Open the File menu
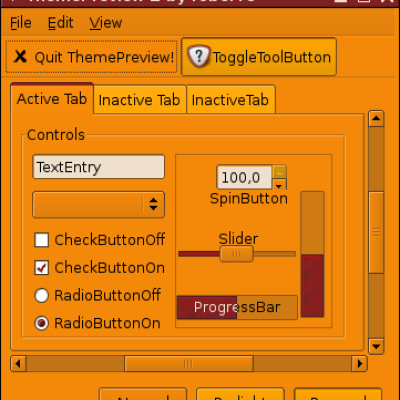The image size is (400, 400). [21, 23]
